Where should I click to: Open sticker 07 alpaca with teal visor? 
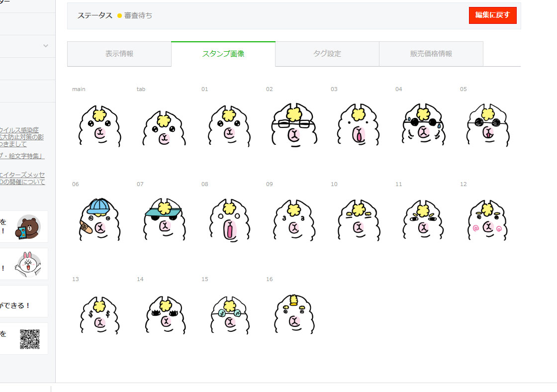click(164, 220)
